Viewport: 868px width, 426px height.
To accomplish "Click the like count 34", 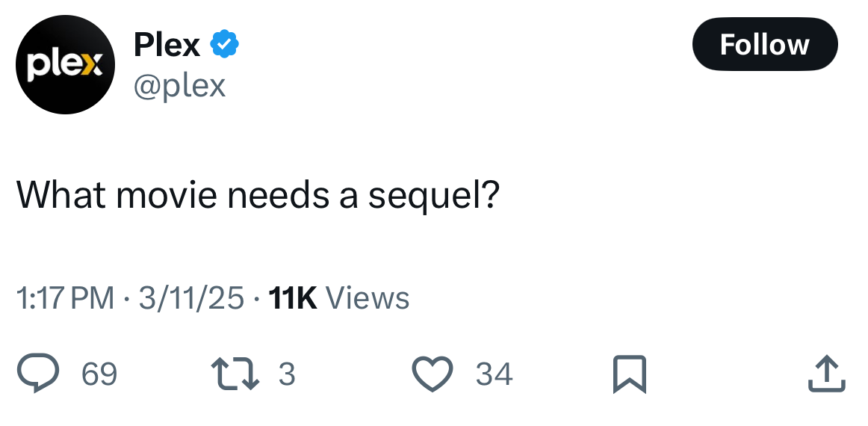I will click(x=494, y=374).
